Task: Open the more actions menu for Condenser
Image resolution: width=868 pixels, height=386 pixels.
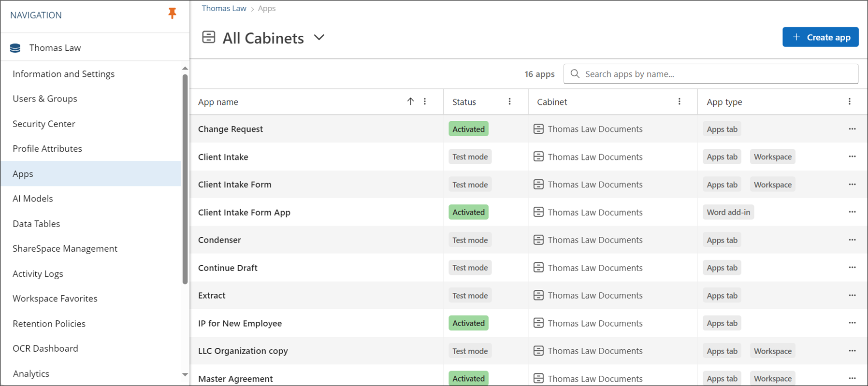Action: pos(852,240)
